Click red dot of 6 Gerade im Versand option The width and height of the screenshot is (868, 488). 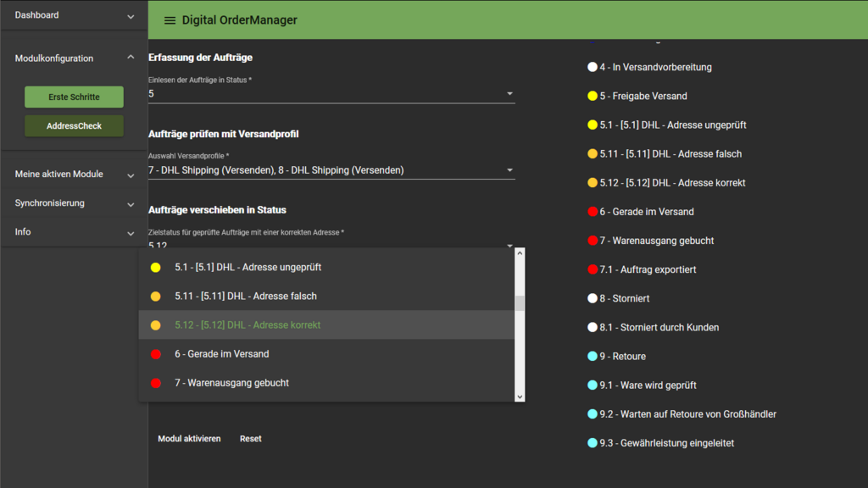coord(155,354)
